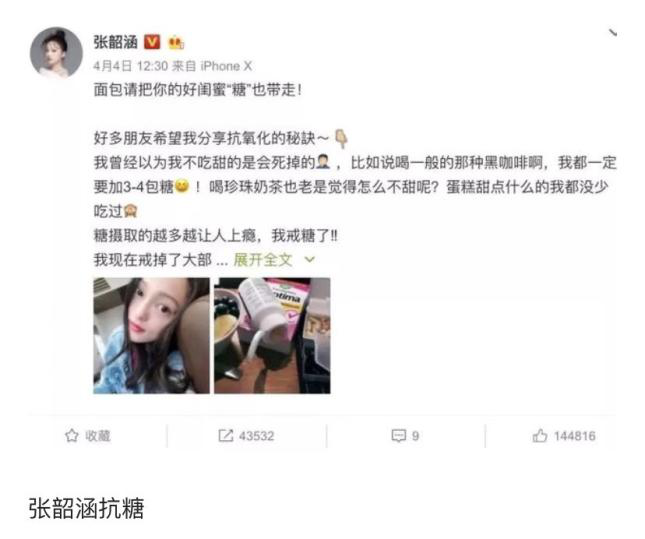Expand full text via 展开全文
The height and width of the screenshot is (539, 645).
coord(263,260)
